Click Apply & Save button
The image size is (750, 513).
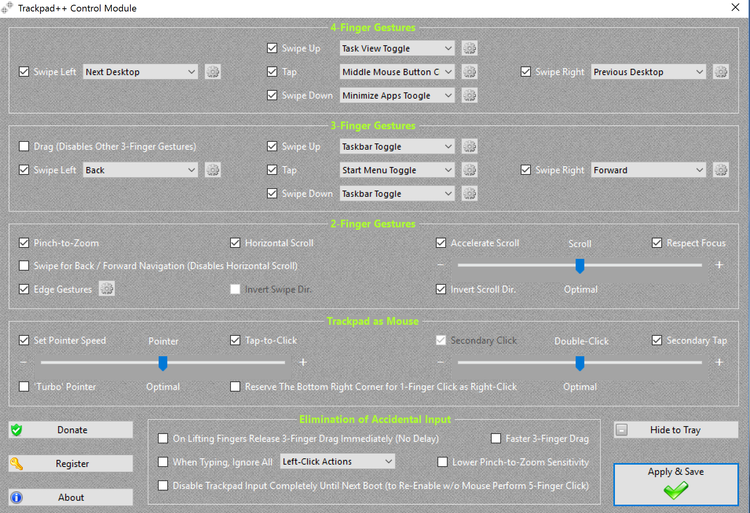point(676,484)
